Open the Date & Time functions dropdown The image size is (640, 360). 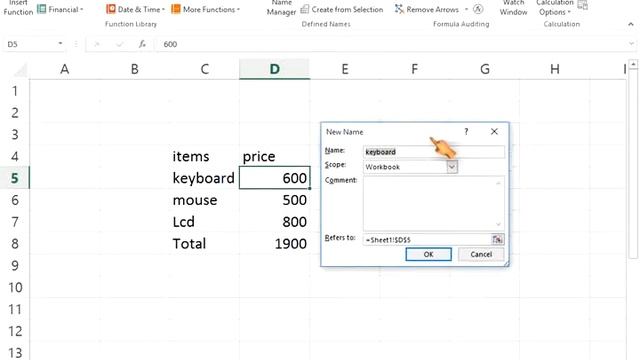tap(135, 9)
